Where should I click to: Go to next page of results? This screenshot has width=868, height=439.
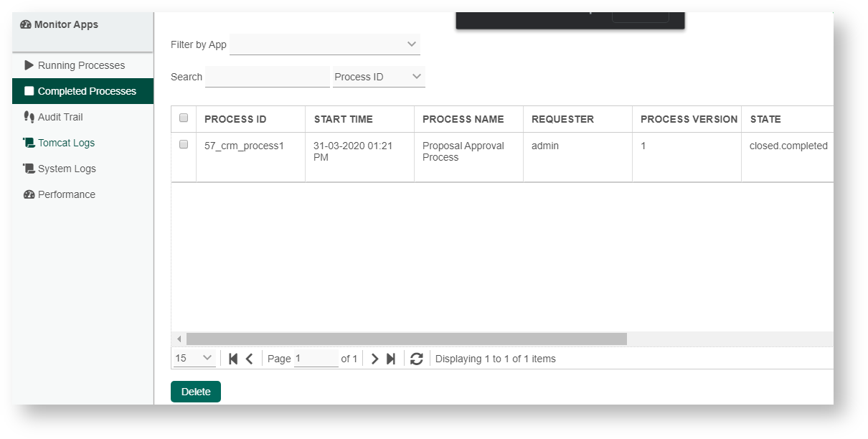pos(374,359)
